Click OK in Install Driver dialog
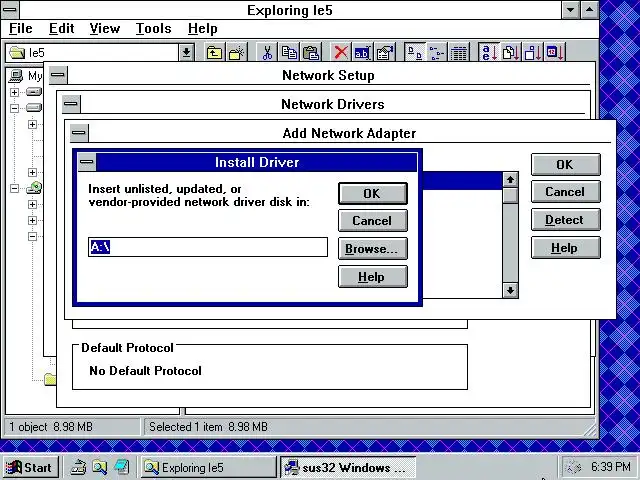Image resolution: width=640 pixels, height=480 pixels. [373, 193]
